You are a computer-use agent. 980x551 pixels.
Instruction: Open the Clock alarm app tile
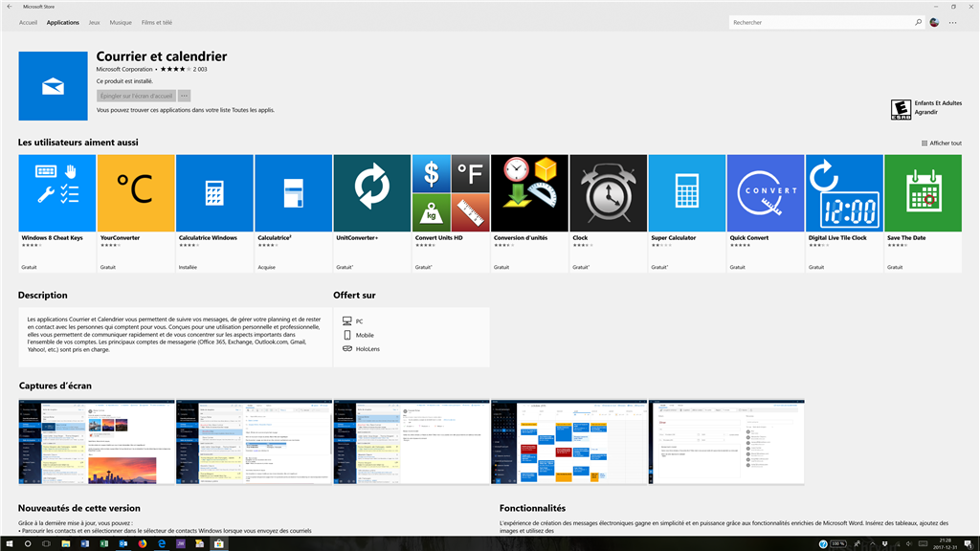(608, 213)
